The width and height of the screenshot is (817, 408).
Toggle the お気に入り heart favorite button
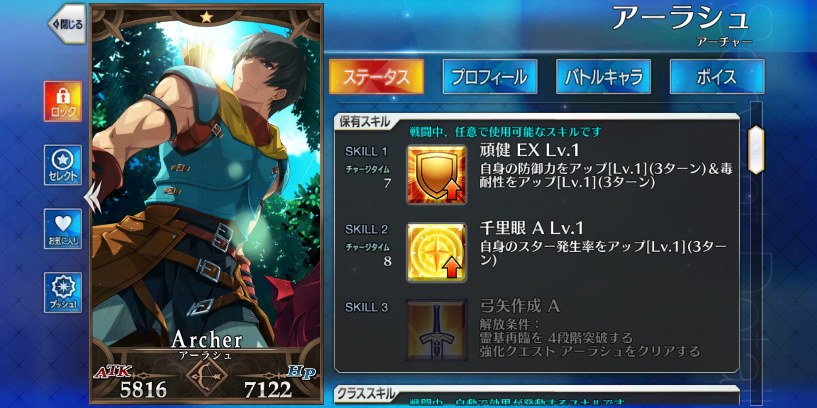63,228
